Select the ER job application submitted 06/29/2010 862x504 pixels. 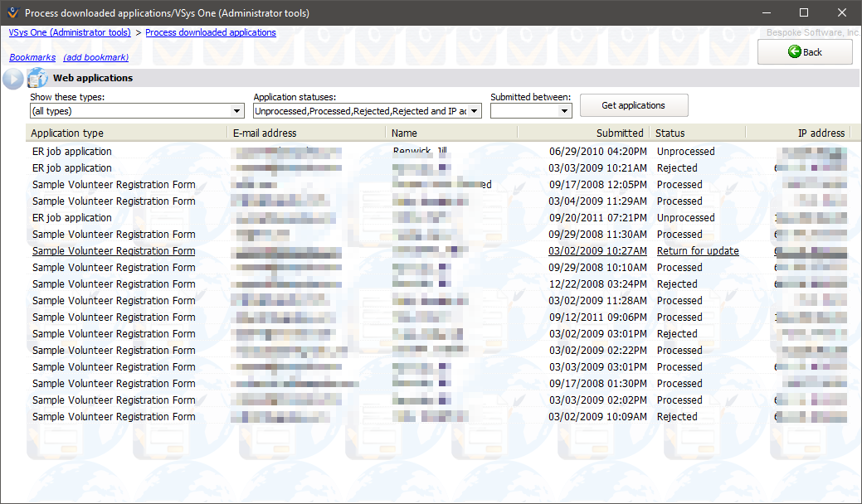(72, 152)
